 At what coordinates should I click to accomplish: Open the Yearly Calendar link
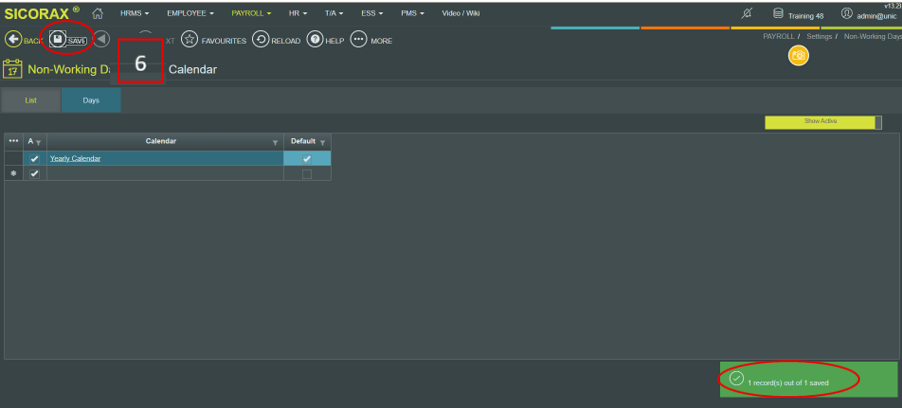pos(75,158)
